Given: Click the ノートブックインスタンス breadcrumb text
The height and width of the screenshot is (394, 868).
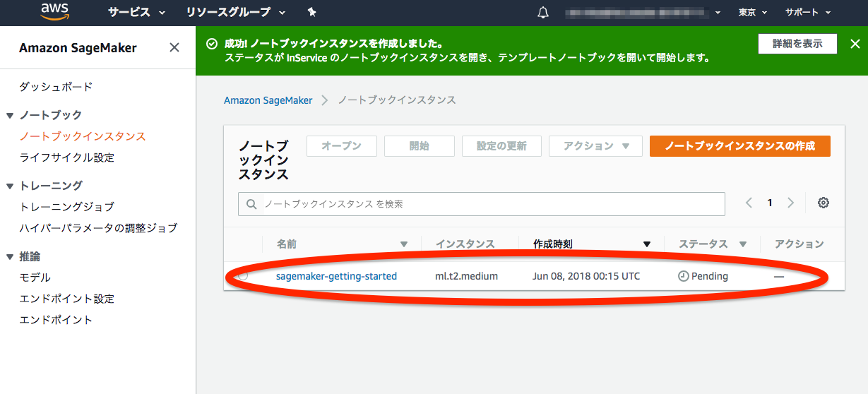Looking at the screenshot, I should coord(397,100).
